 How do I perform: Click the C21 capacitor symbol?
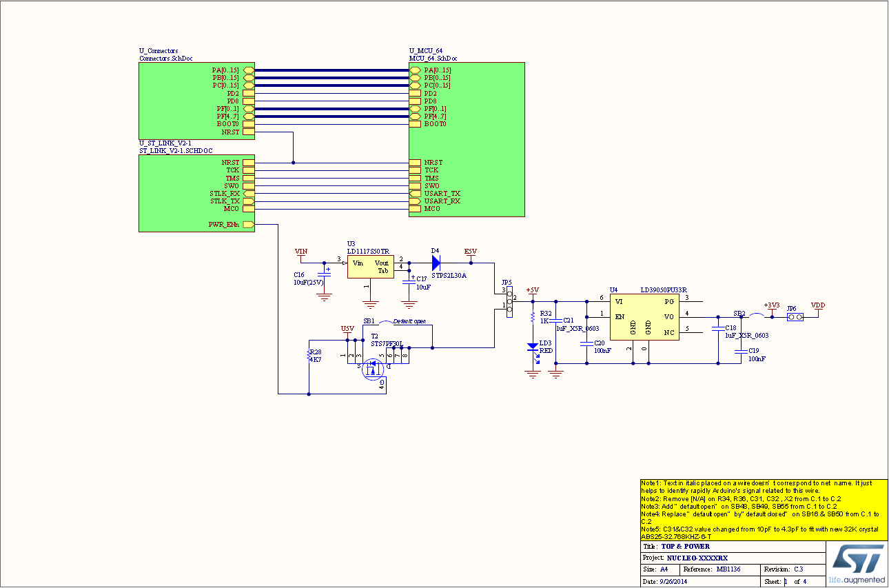557,321
